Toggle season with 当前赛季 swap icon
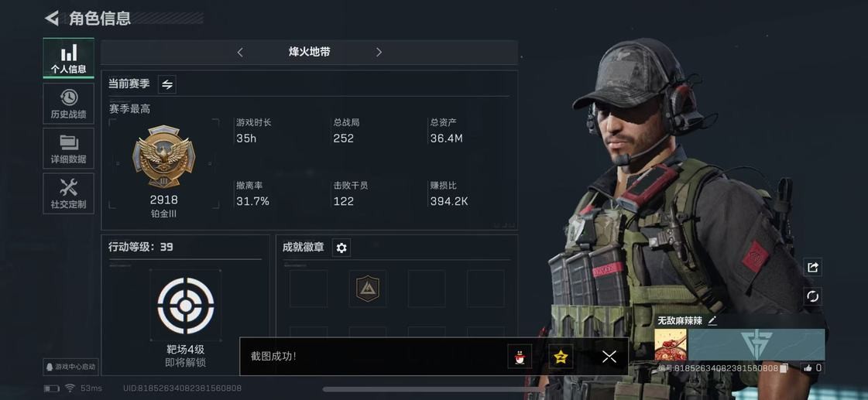This screenshot has width=868, height=400. (x=167, y=84)
